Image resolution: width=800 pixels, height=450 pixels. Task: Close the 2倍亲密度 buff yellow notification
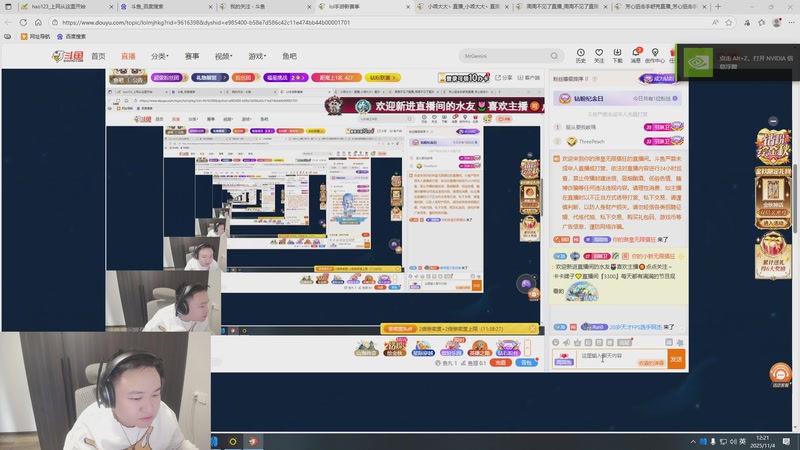point(532,329)
